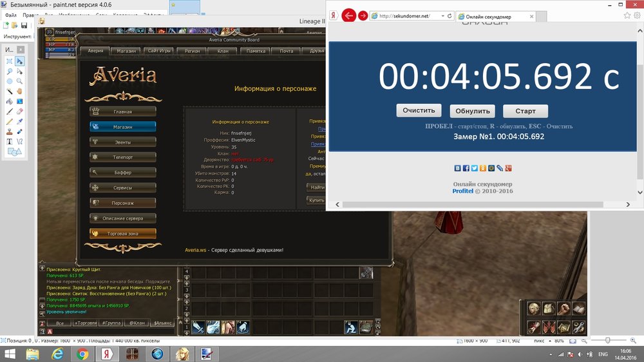Click the browser back arrow button
644x362 pixels.
[x=349, y=15]
